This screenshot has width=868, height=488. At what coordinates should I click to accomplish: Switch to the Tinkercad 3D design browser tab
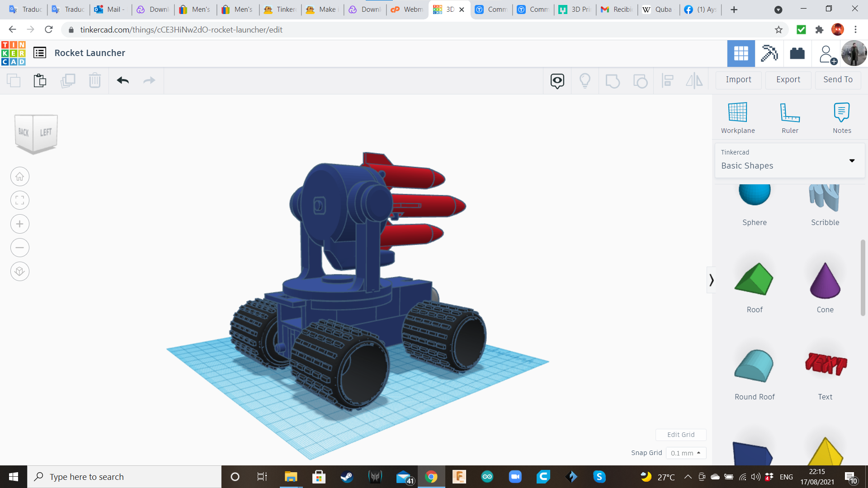[445, 9]
